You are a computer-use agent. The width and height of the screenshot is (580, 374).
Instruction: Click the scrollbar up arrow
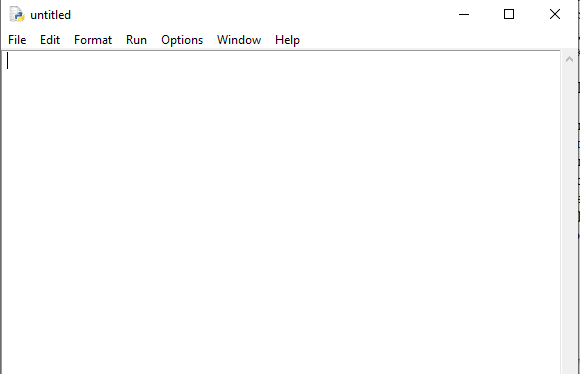coord(569,59)
